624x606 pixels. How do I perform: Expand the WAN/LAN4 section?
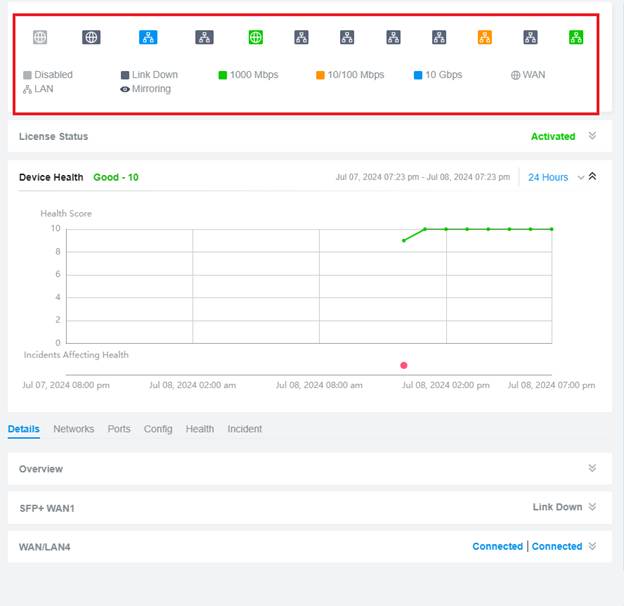tap(592, 546)
